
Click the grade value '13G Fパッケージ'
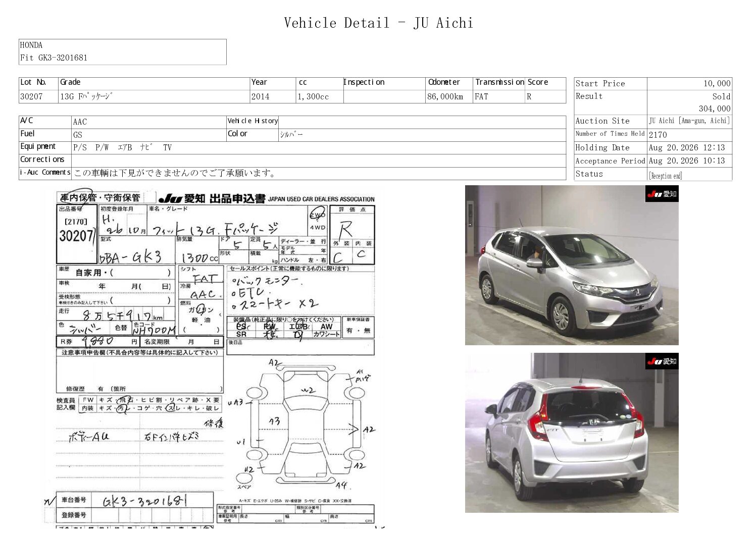(86, 96)
